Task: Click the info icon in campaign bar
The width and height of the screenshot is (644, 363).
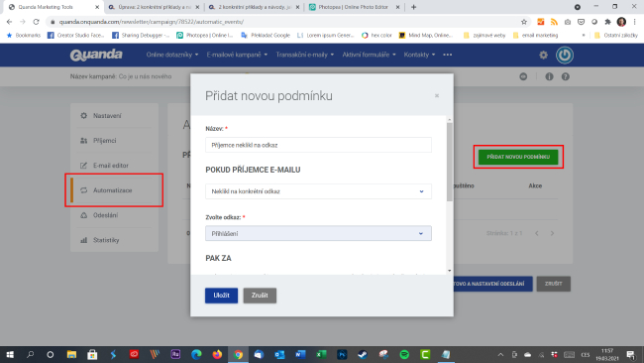Action: (549, 76)
